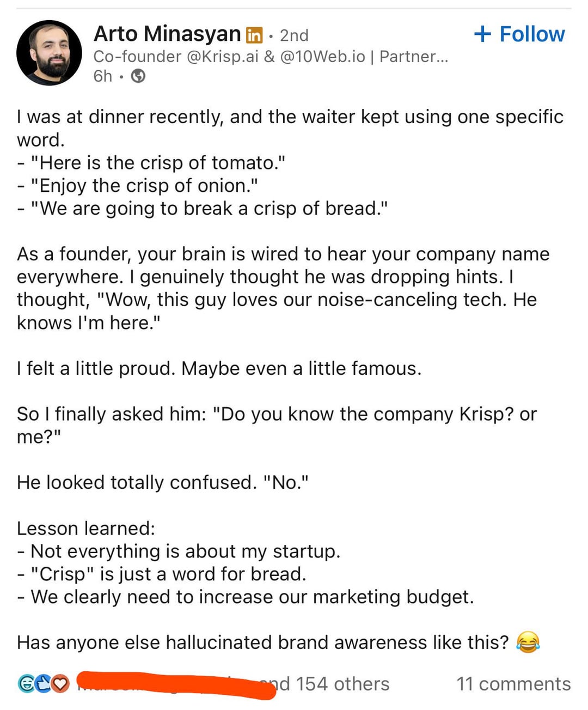Screen dimensions: 588x710
Task: Click the "Lesson learned:" line in post
Action: point(86,528)
